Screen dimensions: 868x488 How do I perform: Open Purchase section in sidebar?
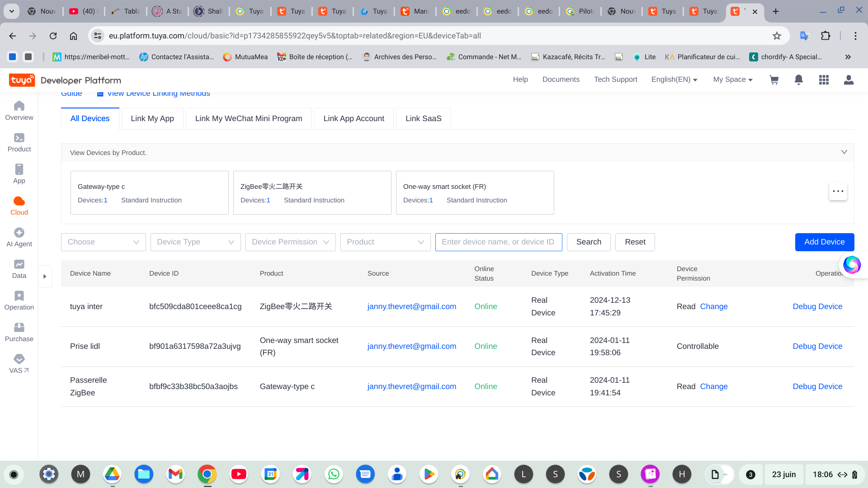pyautogui.click(x=19, y=332)
